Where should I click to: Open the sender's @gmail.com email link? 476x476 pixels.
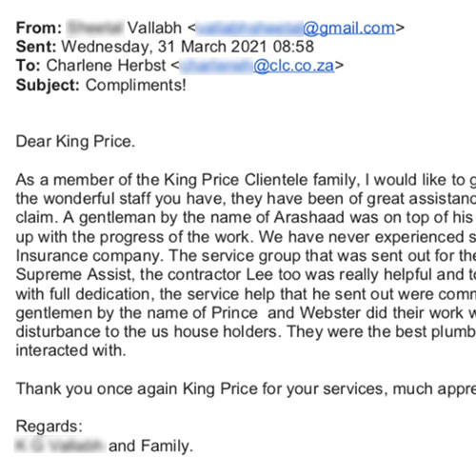point(296,29)
